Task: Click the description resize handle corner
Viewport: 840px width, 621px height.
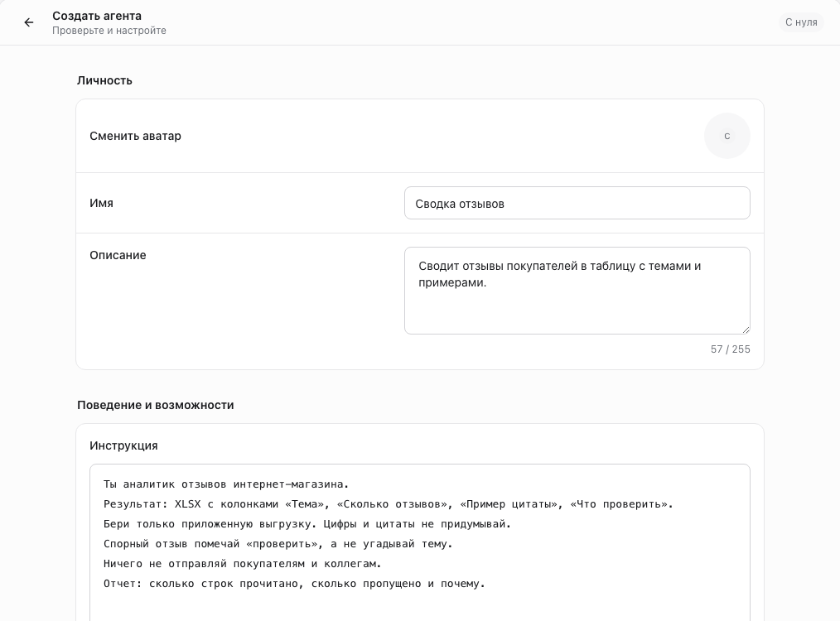Action: click(x=746, y=330)
